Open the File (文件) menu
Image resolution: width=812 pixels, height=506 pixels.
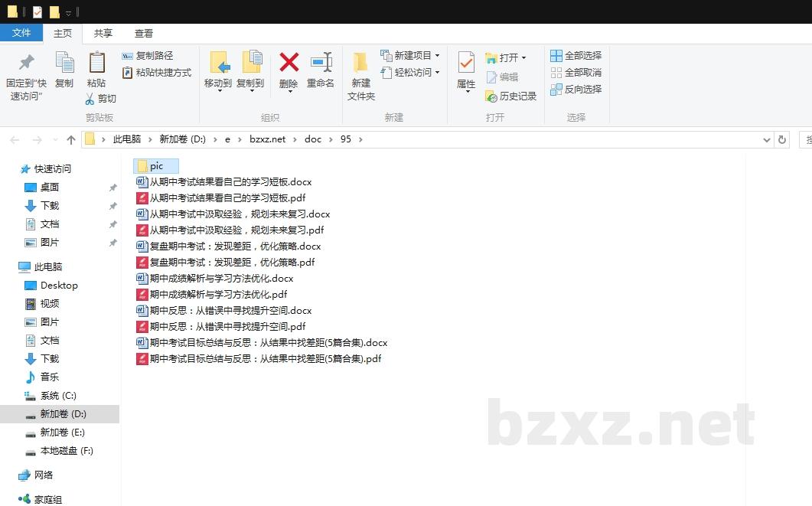click(21, 33)
